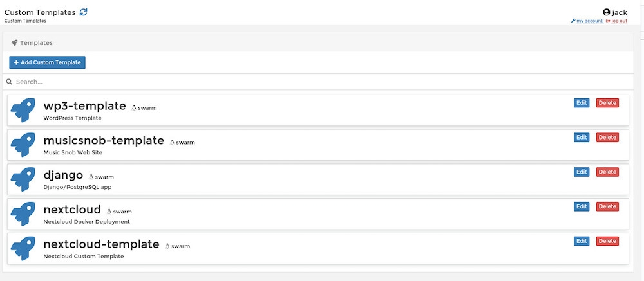Delete the django template
The height and width of the screenshot is (281, 644).
tap(607, 172)
